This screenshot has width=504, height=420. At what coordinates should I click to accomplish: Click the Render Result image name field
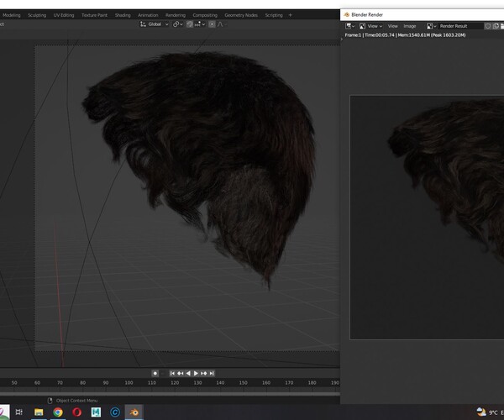(460, 26)
